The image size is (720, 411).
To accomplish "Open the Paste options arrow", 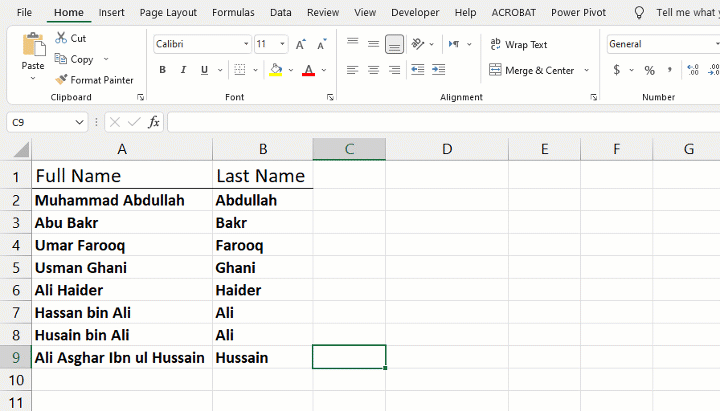I will (33, 79).
